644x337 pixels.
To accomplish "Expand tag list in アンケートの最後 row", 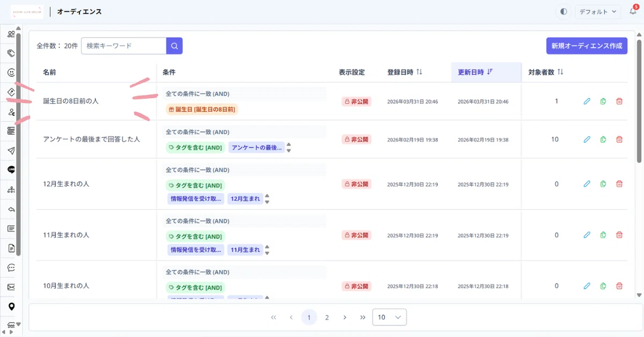I will point(289,148).
